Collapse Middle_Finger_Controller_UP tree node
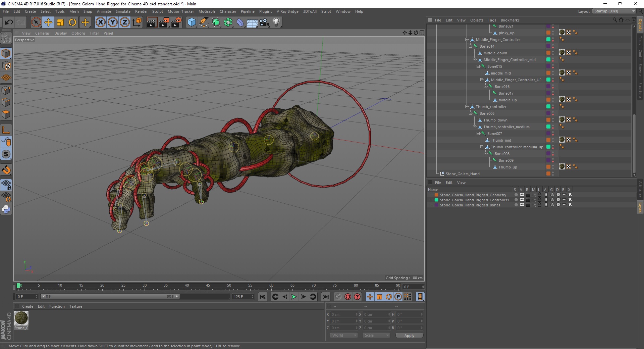 [x=482, y=80]
